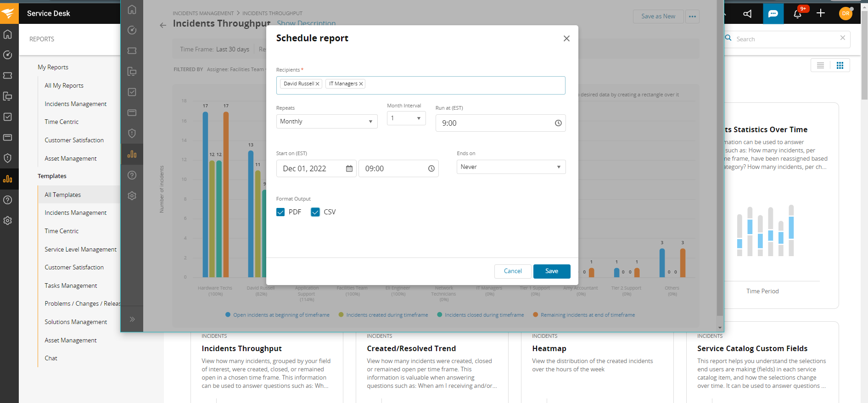Switch to list view of reports
Image resolution: width=868 pixels, height=403 pixels.
coord(820,66)
